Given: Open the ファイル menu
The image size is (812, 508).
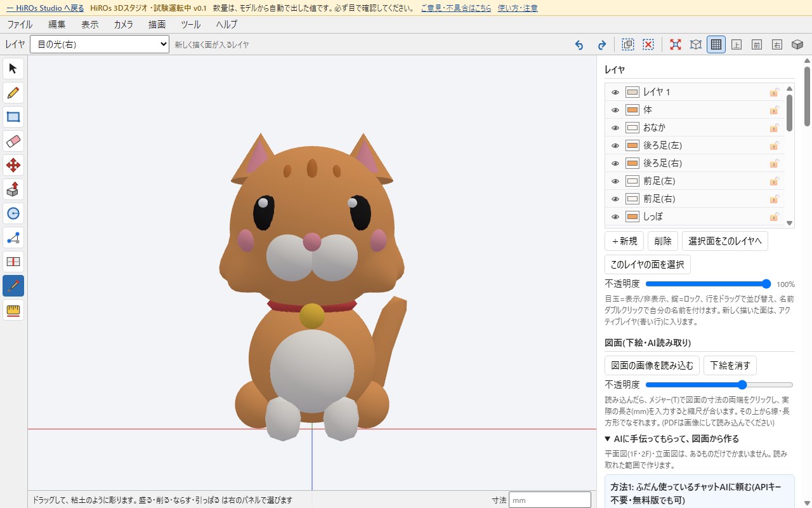Looking at the screenshot, I should pos(20,24).
